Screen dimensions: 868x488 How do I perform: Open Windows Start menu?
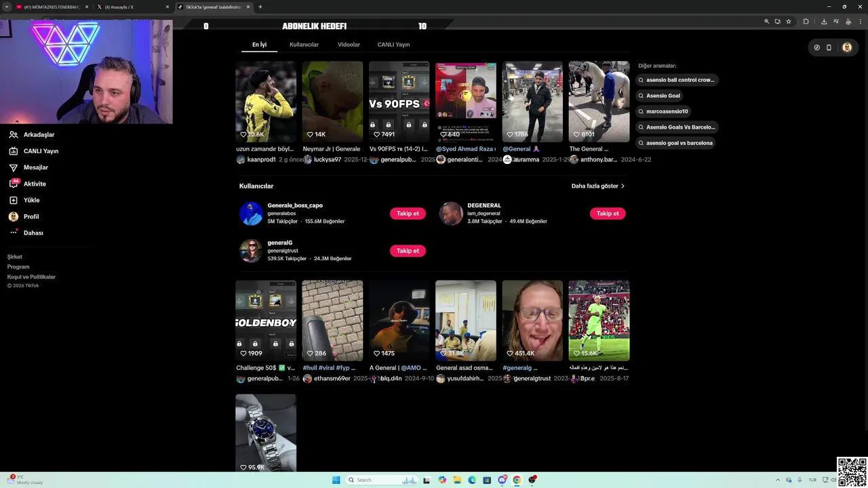tap(336, 480)
